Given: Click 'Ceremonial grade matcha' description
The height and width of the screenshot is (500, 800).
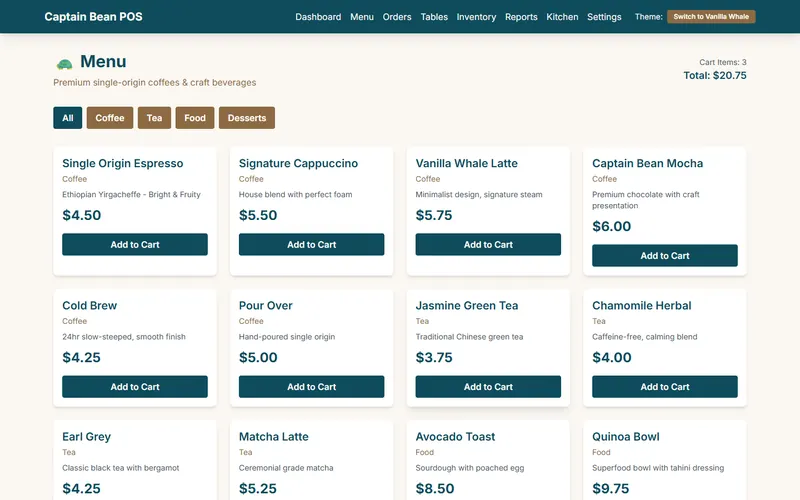Looking at the screenshot, I should pos(286,468).
